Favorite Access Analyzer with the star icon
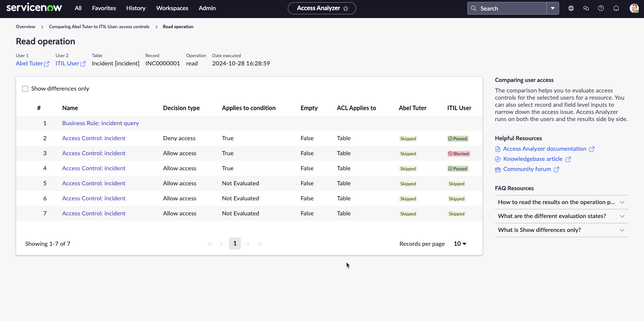 pyautogui.click(x=346, y=8)
